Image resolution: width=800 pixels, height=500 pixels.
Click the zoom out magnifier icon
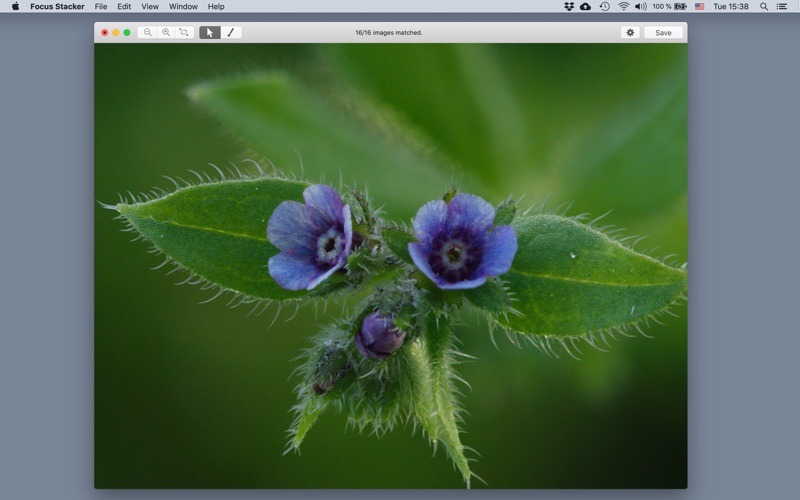[x=147, y=33]
